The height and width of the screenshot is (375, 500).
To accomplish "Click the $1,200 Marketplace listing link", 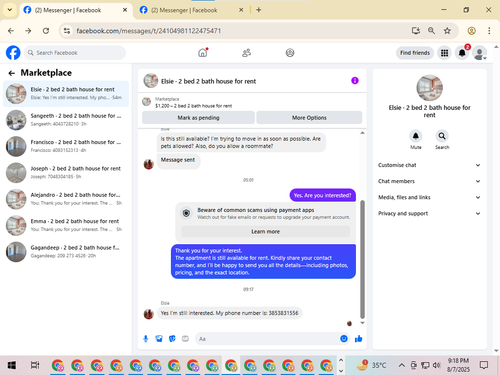I will (x=193, y=106).
